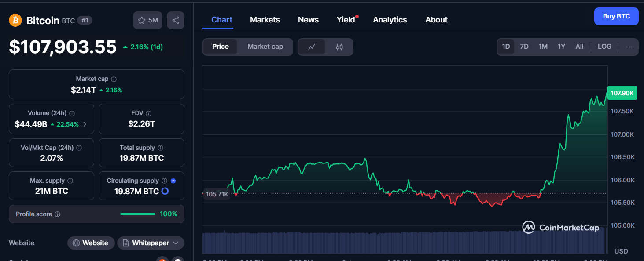Click the orange Bitcoin logo icon

tap(15, 20)
